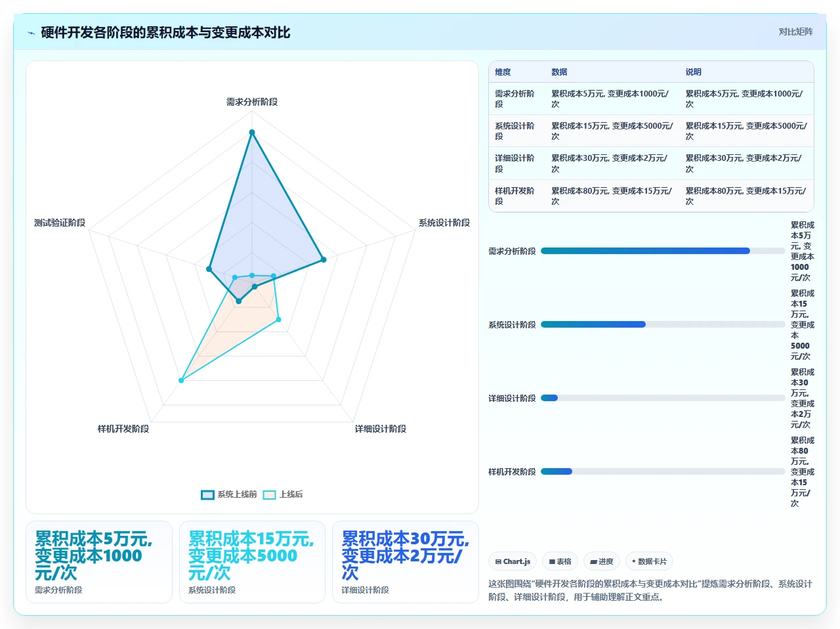Click the Chart.js chip
Image resolution: width=840 pixels, height=629 pixels.
[x=513, y=561]
